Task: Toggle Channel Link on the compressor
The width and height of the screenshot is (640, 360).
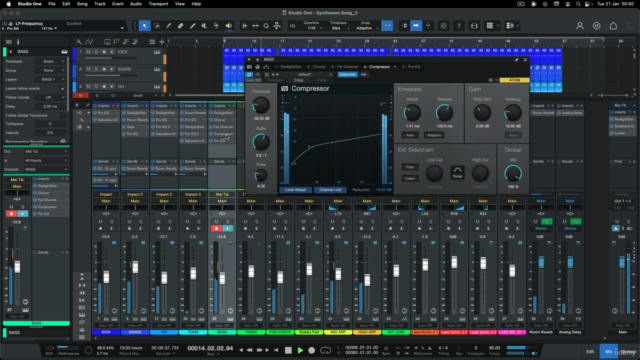Action: 330,190
